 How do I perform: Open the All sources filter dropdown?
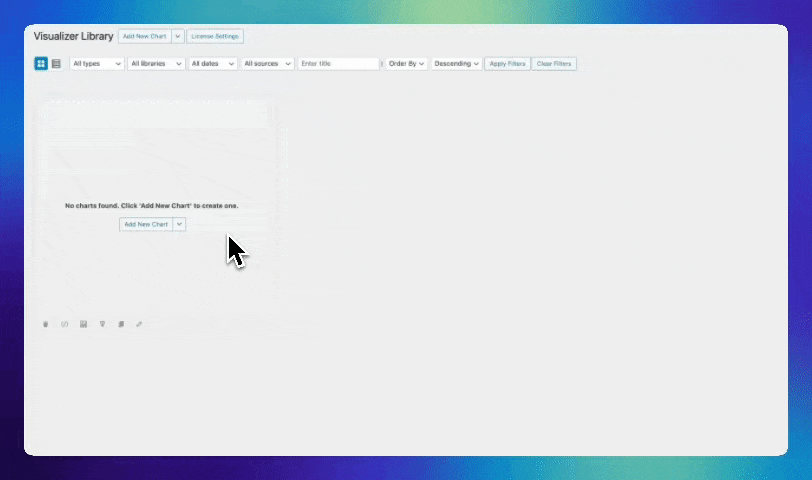(267, 63)
